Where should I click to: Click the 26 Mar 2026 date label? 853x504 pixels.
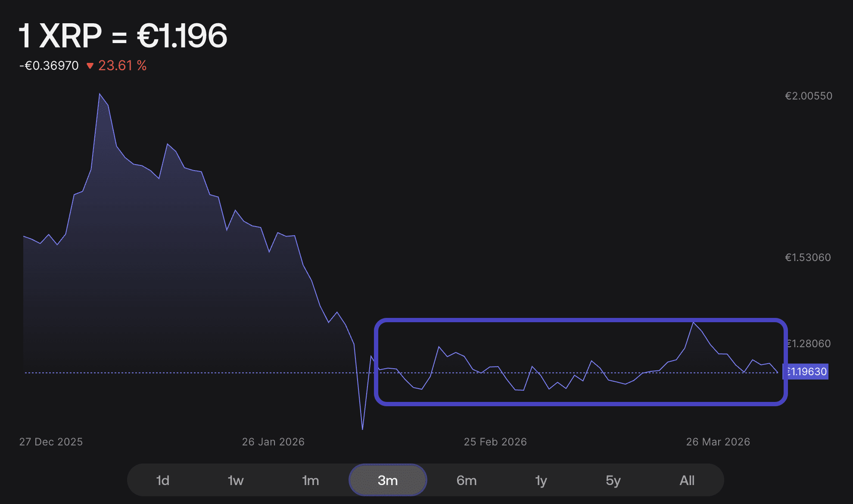pos(718,442)
